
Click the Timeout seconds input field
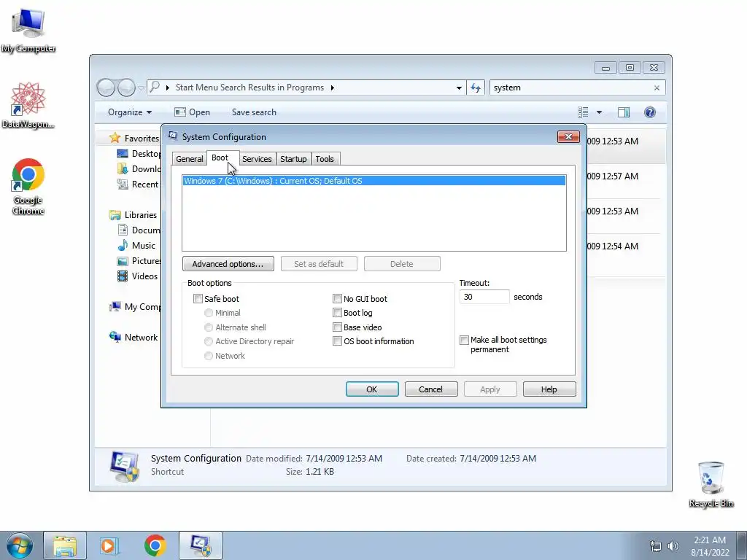click(484, 297)
